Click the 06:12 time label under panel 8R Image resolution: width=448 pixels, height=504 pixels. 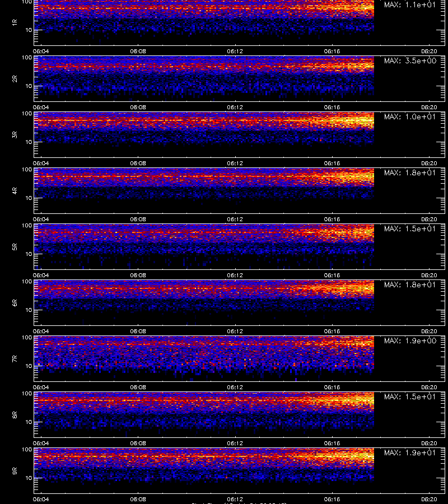(x=235, y=444)
